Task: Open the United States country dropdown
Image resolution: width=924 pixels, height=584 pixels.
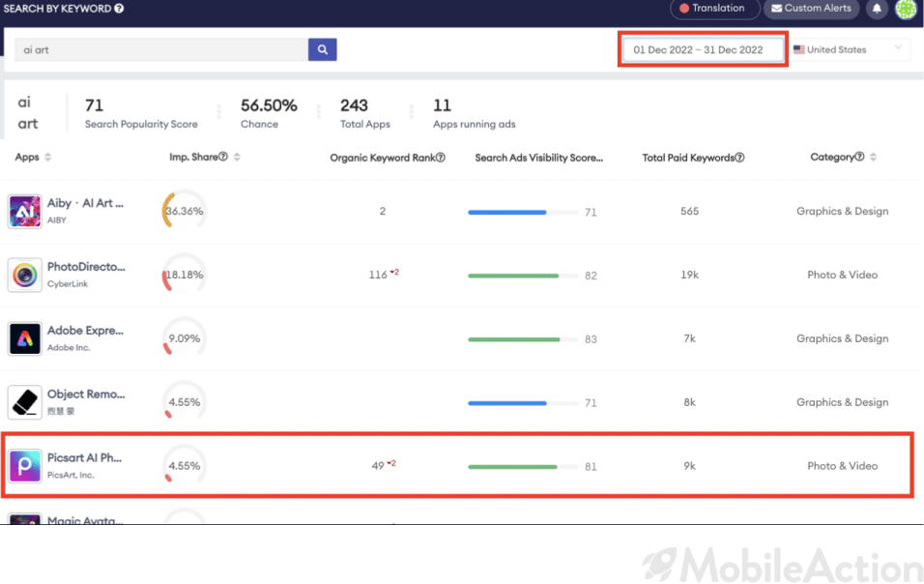Action: 849,49
